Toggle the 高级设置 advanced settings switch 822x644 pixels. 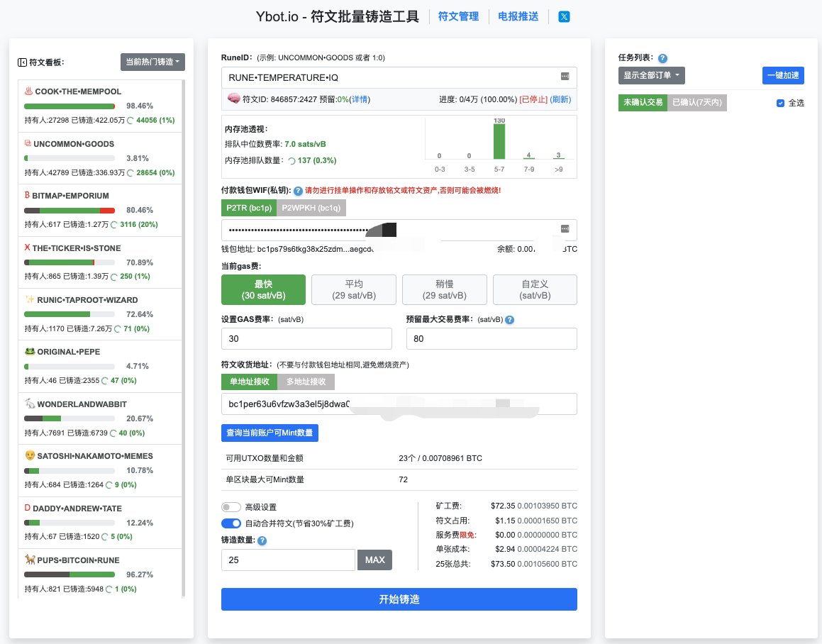pyautogui.click(x=231, y=507)
